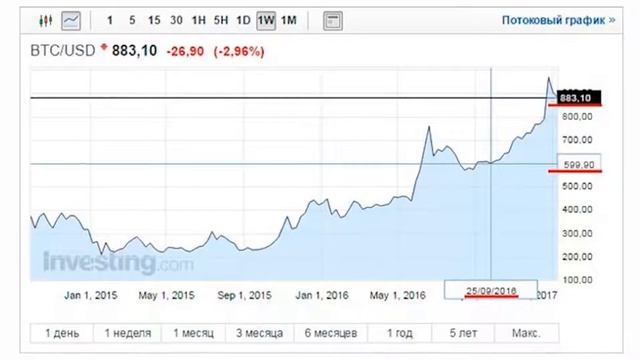Image resolution: width=640 pixels, height=360 pixels.
Task: Set interval to 1 minute
Action: point(109,20)
